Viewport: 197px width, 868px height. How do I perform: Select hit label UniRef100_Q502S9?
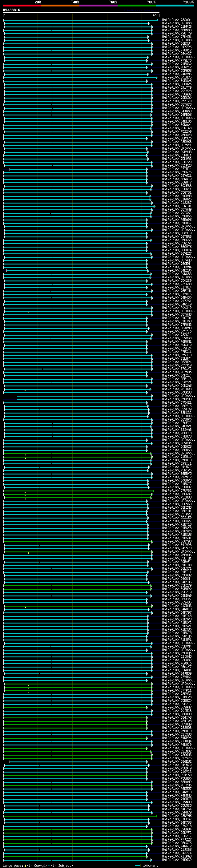[177, 281]
